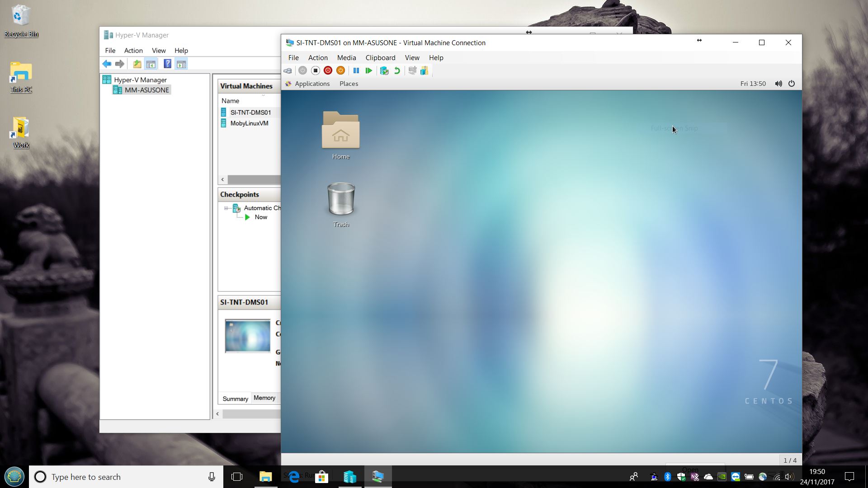The image size is (868, 488).
Task: Open Action menu in Hyper-V Manager
Action: click(x=133, y=51)
